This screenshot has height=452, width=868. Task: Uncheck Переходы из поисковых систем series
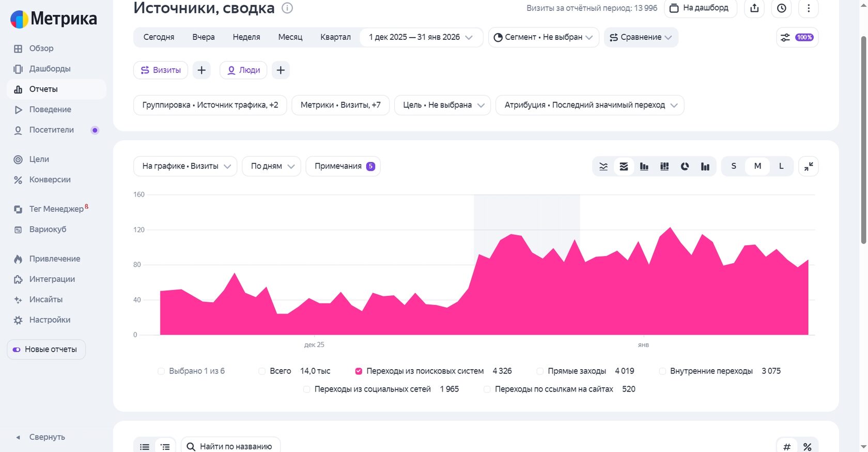pos(359,371)
